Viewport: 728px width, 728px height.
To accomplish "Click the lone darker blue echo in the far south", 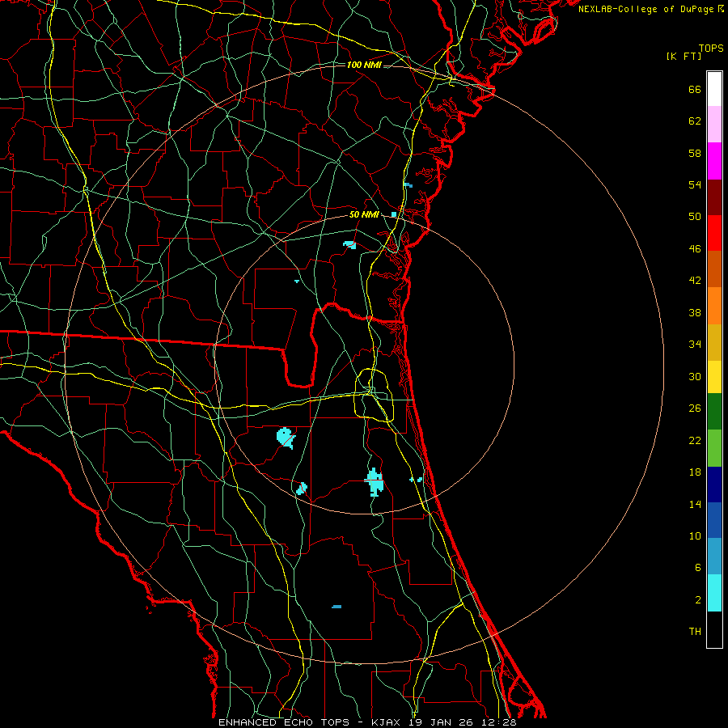I will (336, 607).
